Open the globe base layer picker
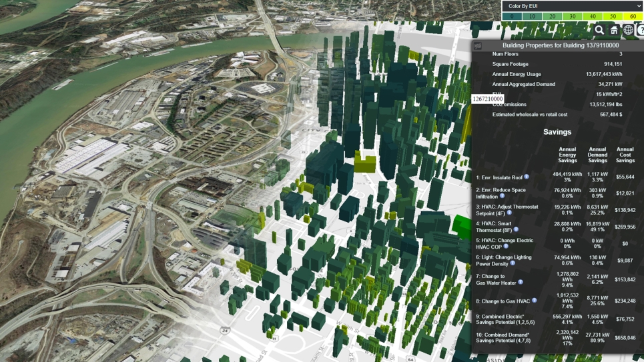This screenshot has width=644, height=362. tap(628, 30)
